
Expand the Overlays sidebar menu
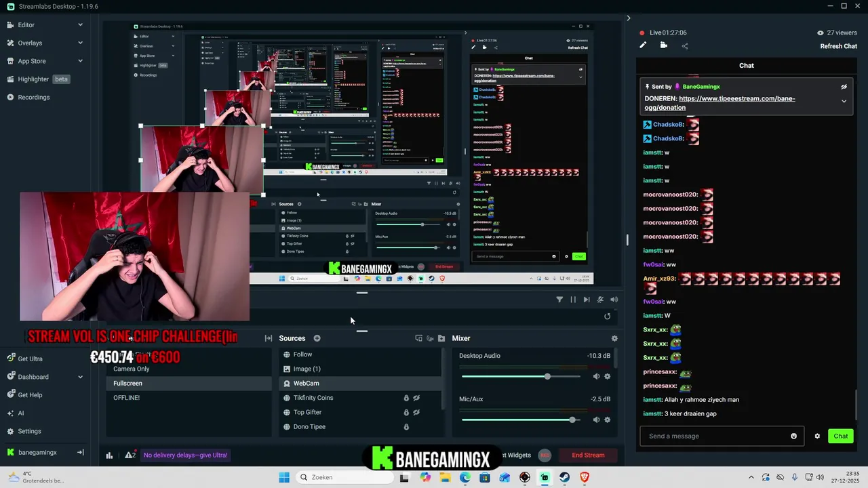pyautogui.click(x=80, y=43)
